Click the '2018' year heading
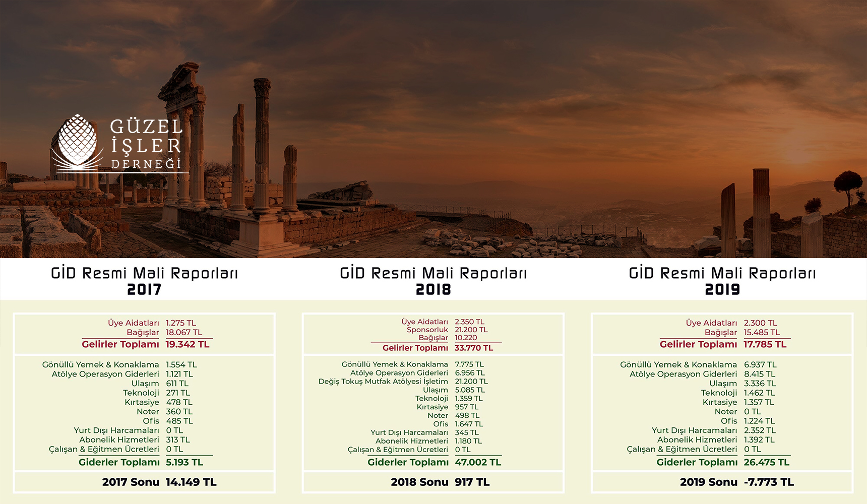This screenshot has width=867, height=504. tap(433, 290)
